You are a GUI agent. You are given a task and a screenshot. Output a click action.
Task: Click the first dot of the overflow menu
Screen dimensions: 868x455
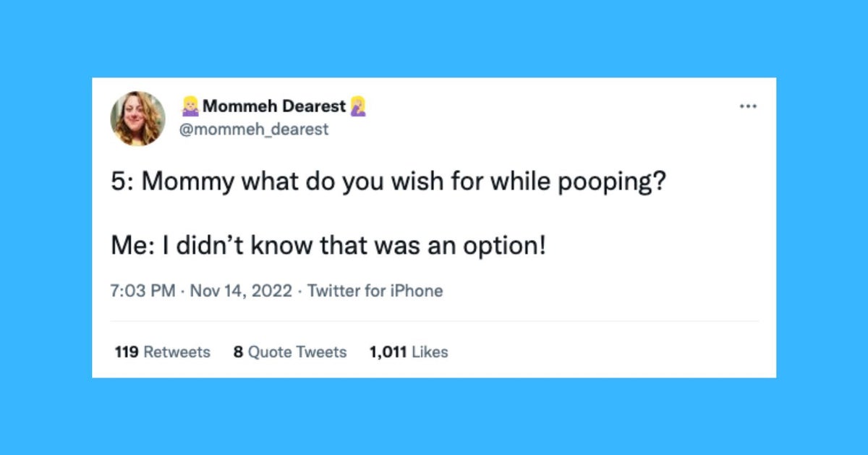(x=742, y=106)
